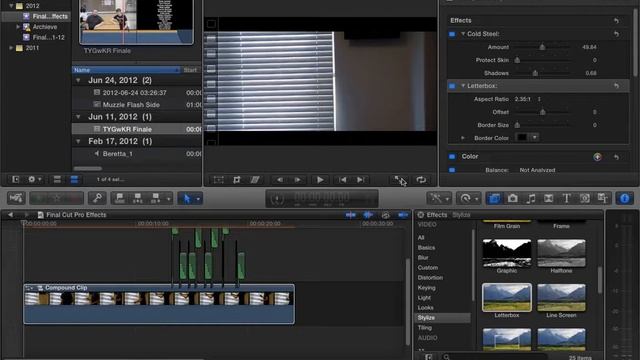Click the Distort tool in viewer
The width and height of the screenshot is (640, 360).
[x=255, y=180]
